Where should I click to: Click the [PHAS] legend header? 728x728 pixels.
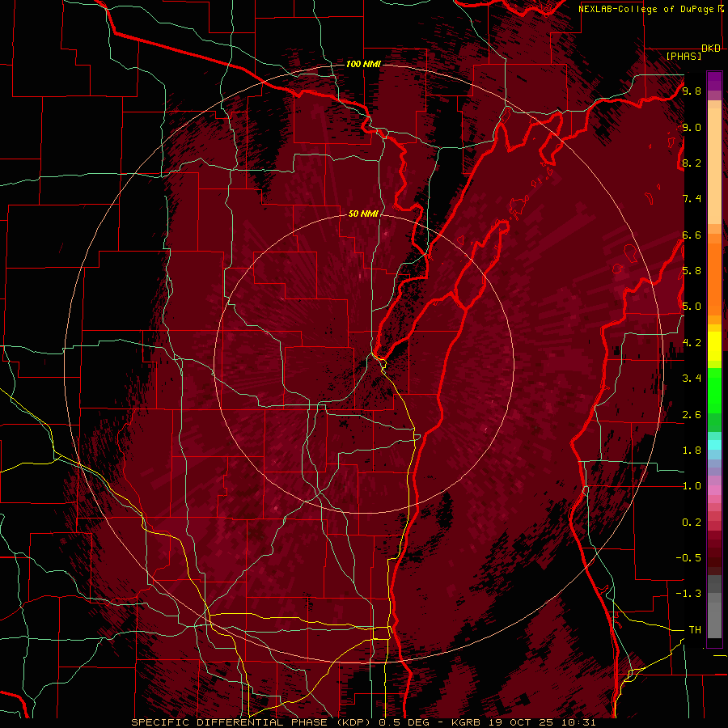click(x=684, y=56)
